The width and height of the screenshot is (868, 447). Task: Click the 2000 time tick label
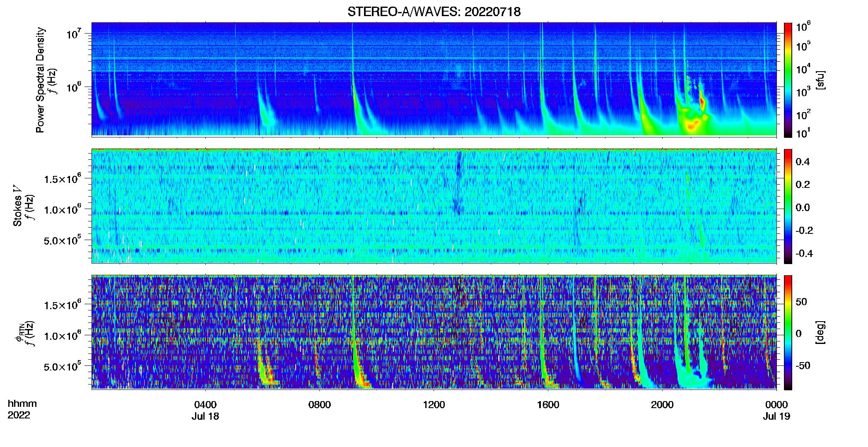tap(662, 405)
